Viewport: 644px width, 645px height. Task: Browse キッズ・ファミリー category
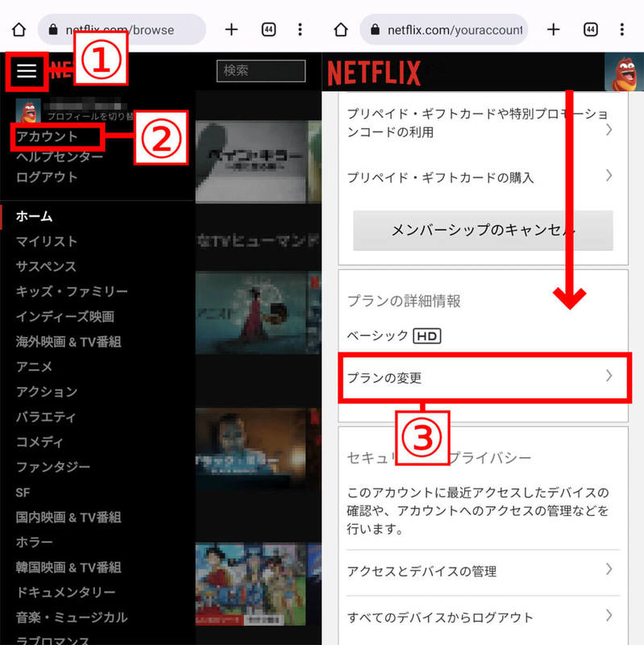72,291
